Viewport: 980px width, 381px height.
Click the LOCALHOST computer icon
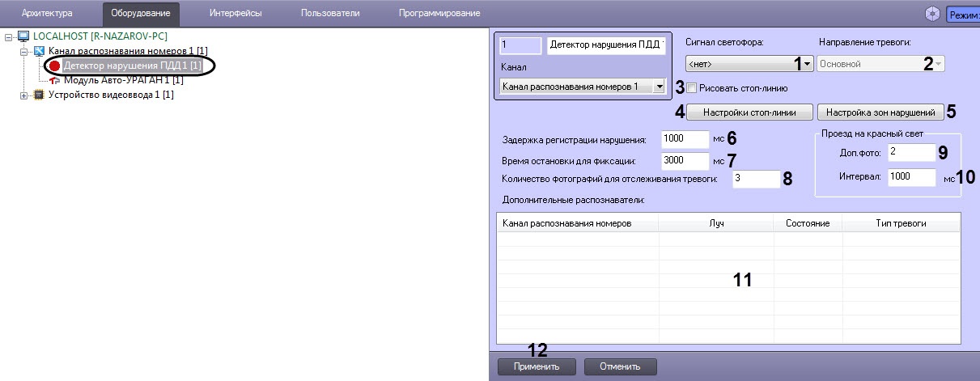pos(23,36)
